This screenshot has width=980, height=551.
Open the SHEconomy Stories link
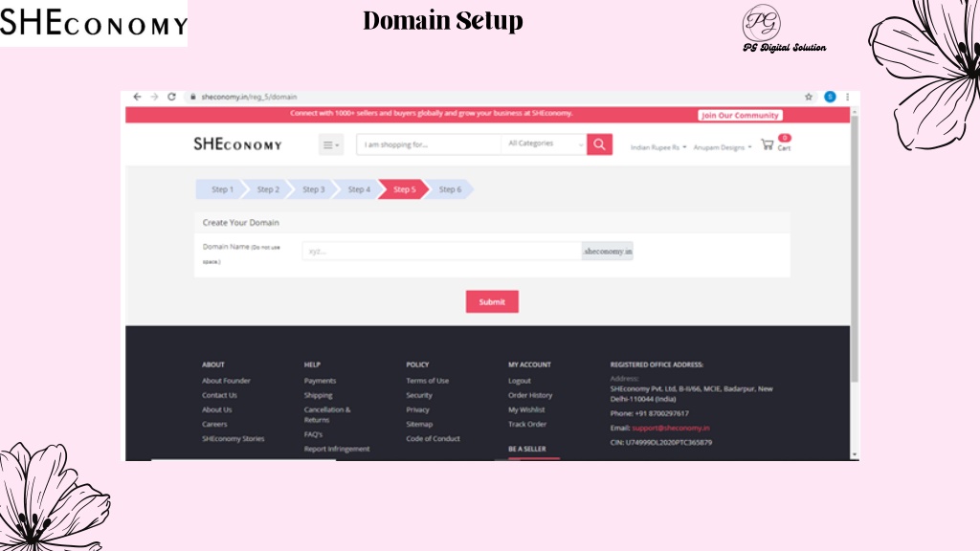[x=234, y=438]
